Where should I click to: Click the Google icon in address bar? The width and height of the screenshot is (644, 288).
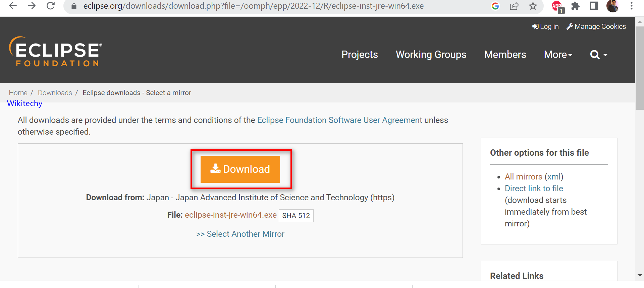[x=495, y=6]
